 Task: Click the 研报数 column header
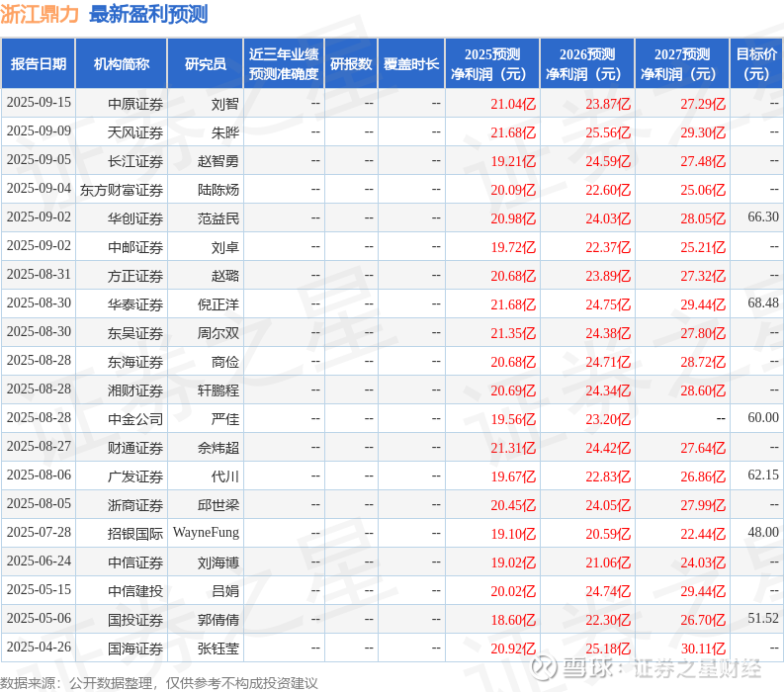pyautogui.click(x=351, y=63)
